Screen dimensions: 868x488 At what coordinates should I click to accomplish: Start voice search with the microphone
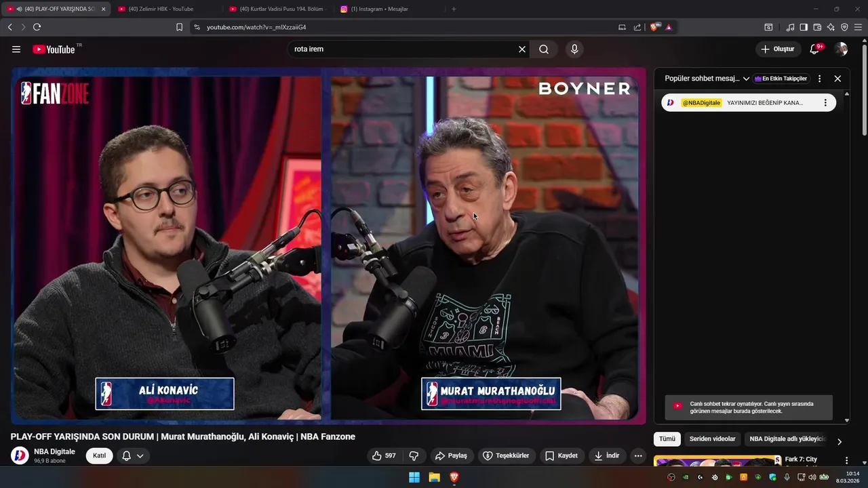click(574, 49)
